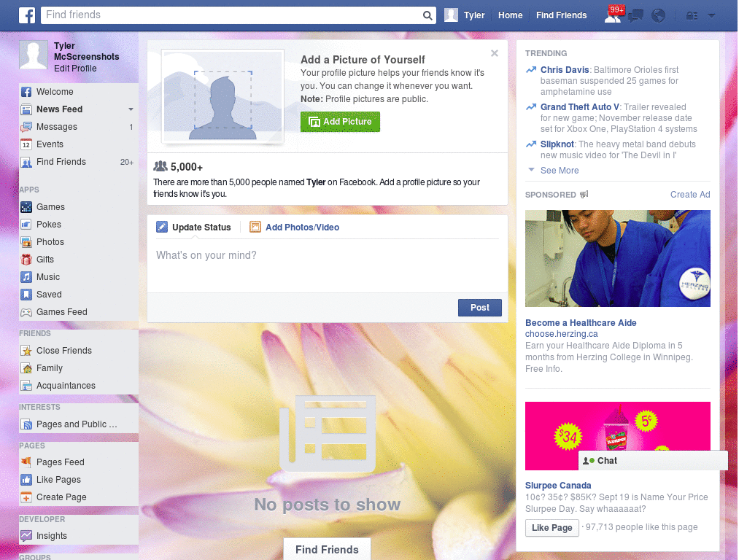Expand News Feed sort options arrow
The image size is (747, 560).
(131, 109)
